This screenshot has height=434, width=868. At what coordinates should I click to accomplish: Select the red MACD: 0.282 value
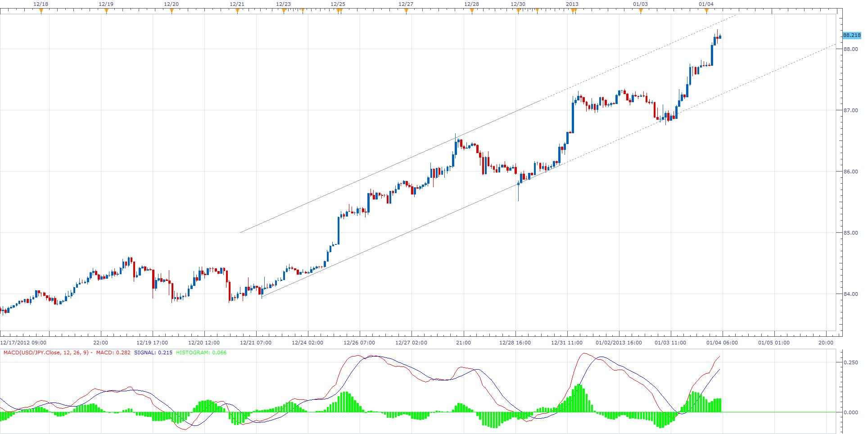[113, 353]
